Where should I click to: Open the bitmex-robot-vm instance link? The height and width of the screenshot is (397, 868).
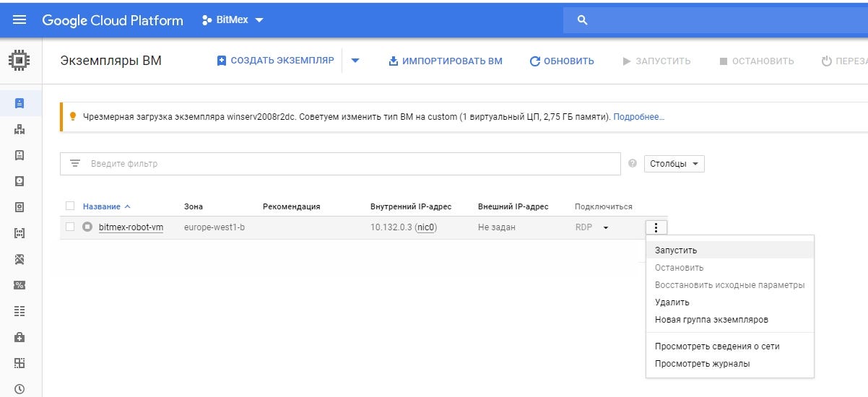(131, 227)
